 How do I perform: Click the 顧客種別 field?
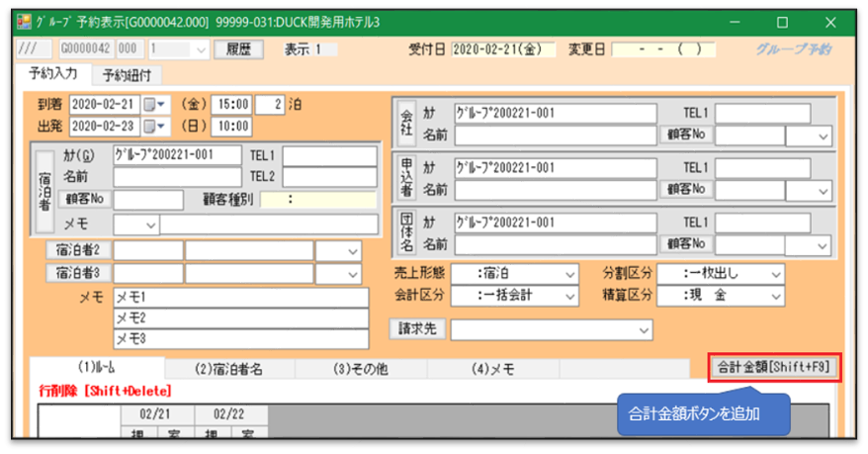[x=318, y=200]
